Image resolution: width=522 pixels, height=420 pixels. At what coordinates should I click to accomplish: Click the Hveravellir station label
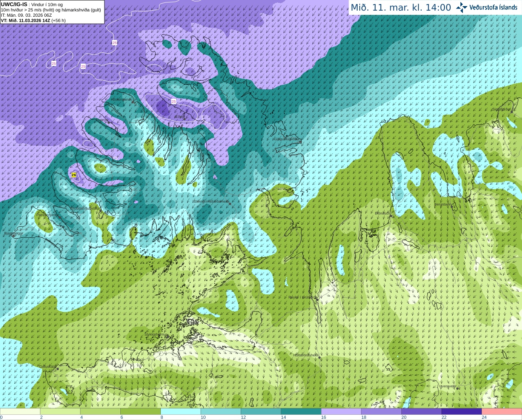[448, 386]
